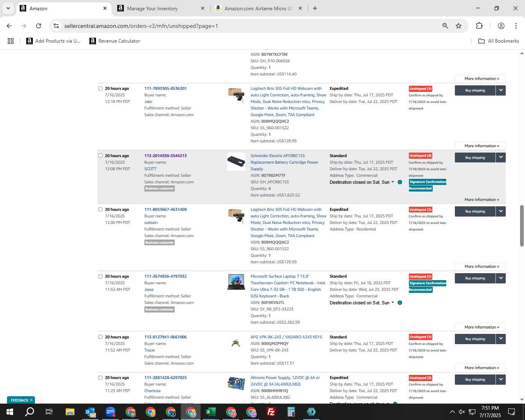Click info icon beside Jesse's destination closed
This screenshot has height=420, width=525.
(399, 303)
